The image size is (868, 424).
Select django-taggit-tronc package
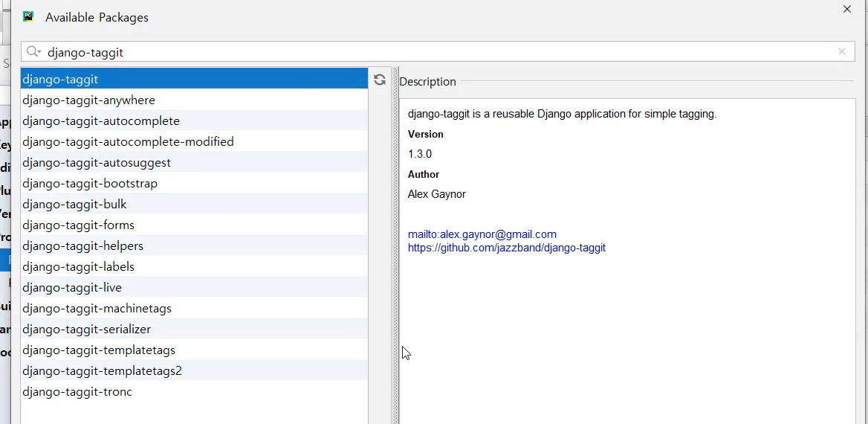coord(194,391)
